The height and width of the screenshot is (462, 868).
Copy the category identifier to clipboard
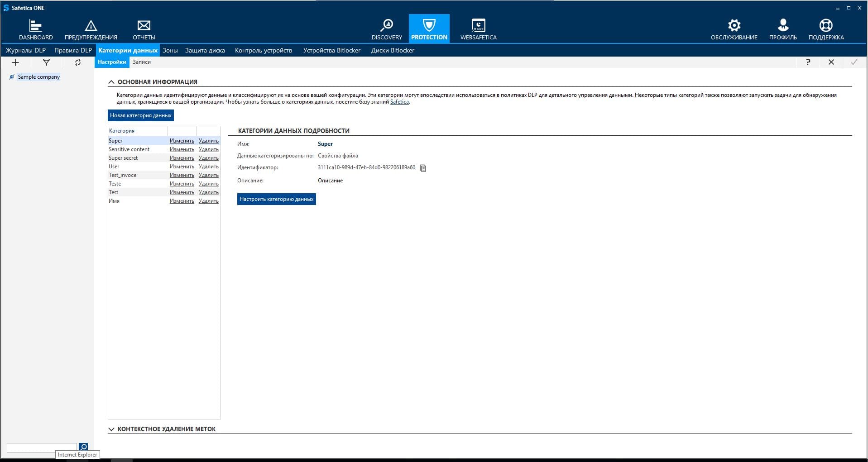[x=423, y=168]
